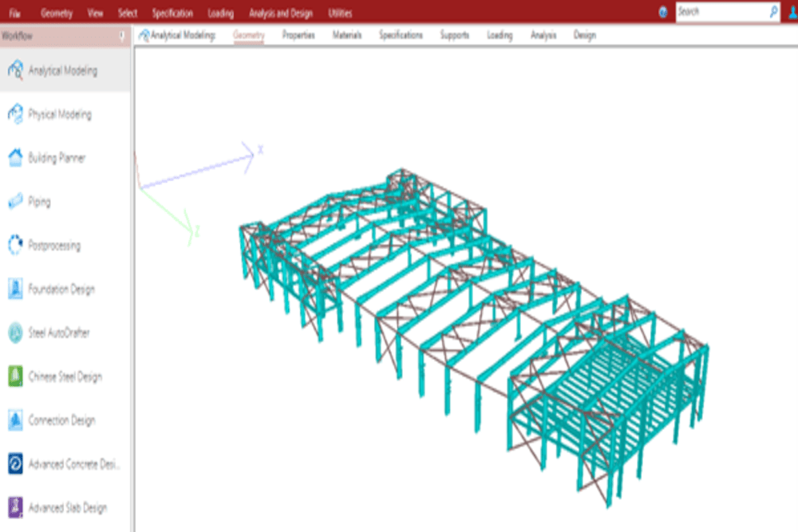Toggle the Workflow panel pin
Viewport: 798px width, 532px height.
pyautogui.click(x=121, y=36)
